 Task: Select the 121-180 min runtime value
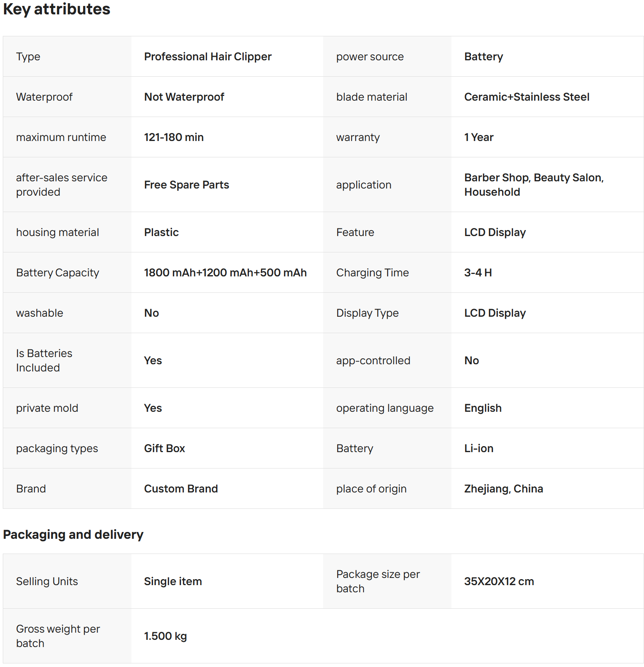(x=173, y=137)
